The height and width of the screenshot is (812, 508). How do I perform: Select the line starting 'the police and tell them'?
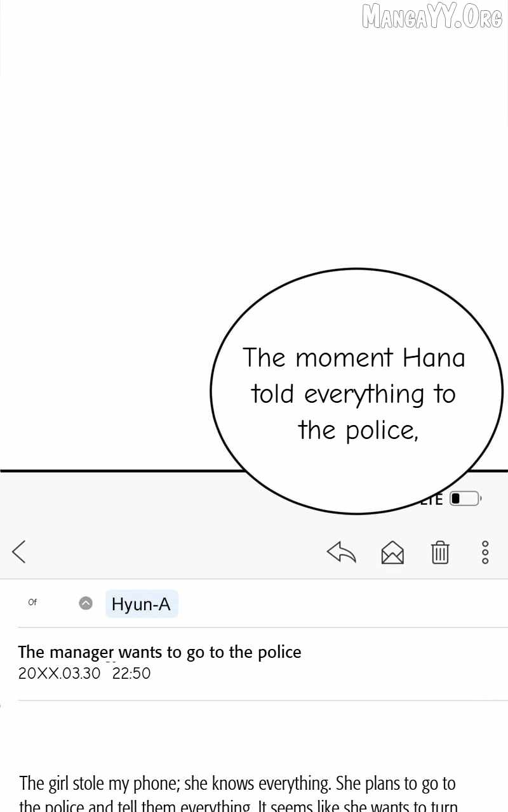238,806
